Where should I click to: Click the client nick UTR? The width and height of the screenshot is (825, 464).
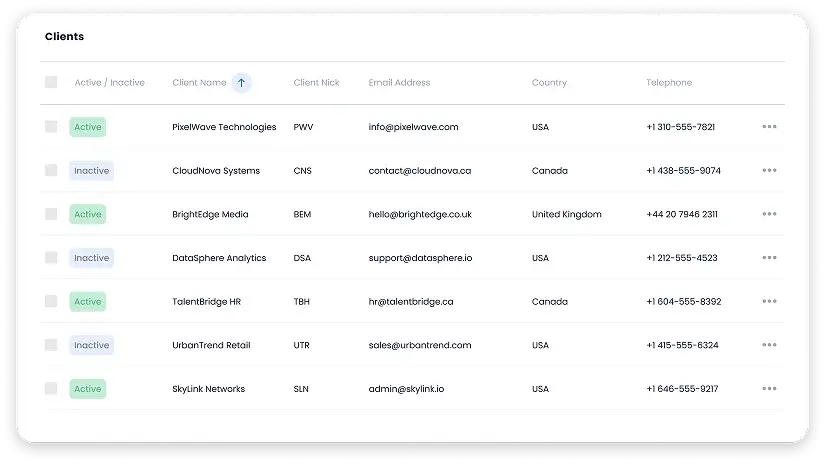coord(301,345)
